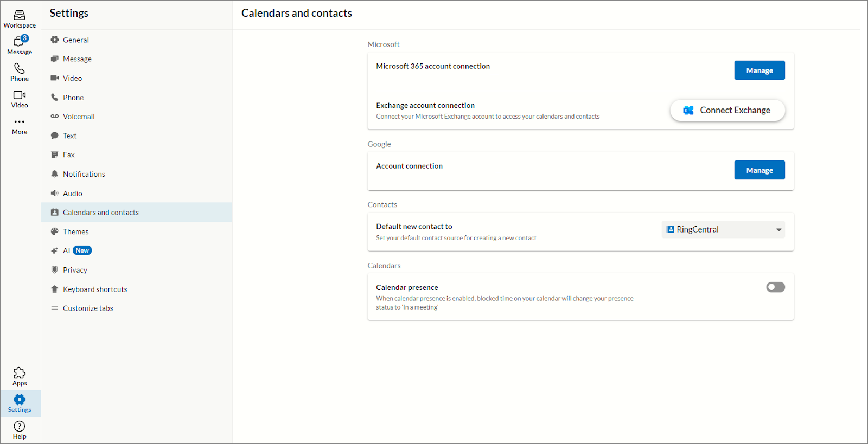Click the Connect Exchange button
Image resolution: width=868 pixels, height=444 pixels.
click(727, 110)
